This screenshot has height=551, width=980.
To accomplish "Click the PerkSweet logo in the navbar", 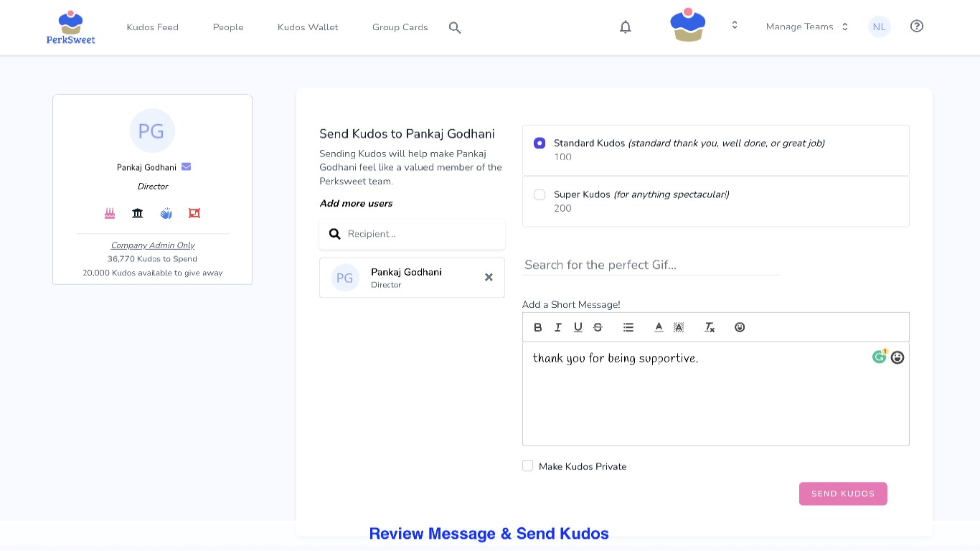I will 70,27.
